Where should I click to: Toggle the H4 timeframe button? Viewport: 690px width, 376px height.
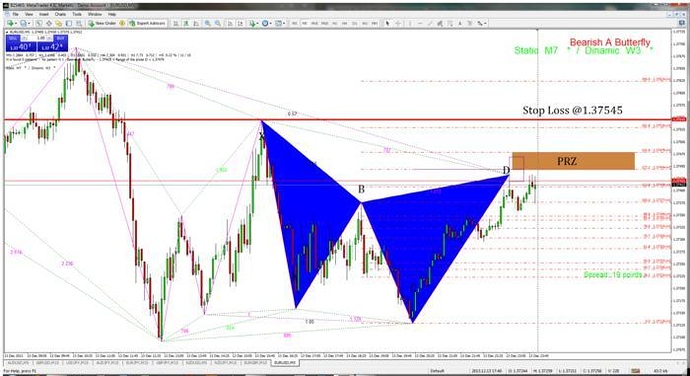(x=345, y=23)
